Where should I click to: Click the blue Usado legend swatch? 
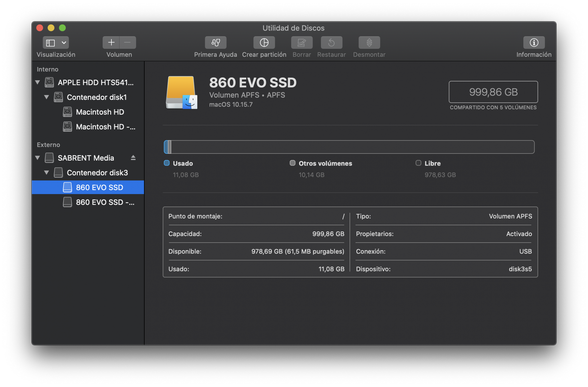(x=167, y=163)
